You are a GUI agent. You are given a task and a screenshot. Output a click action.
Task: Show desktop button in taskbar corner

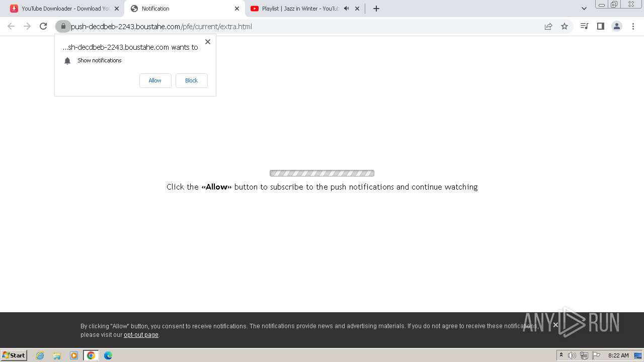(638, 355)
